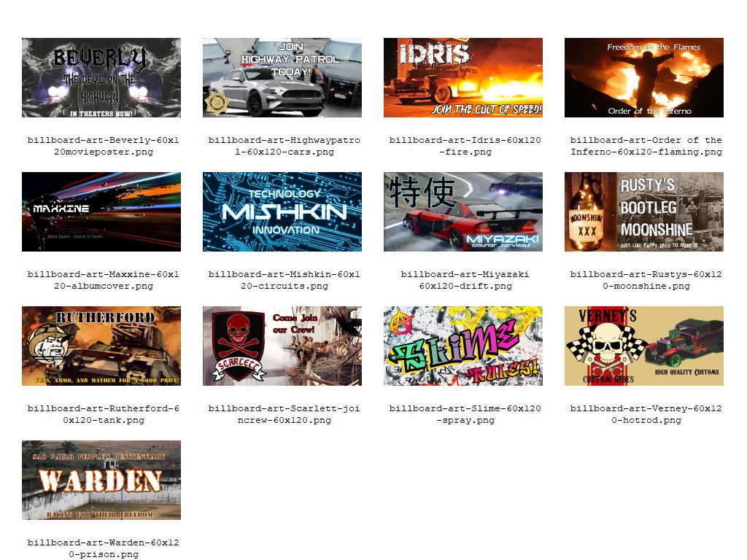Click the Idris Cult of Speed thumbnail
747x560 pixels.
(463, 77)
